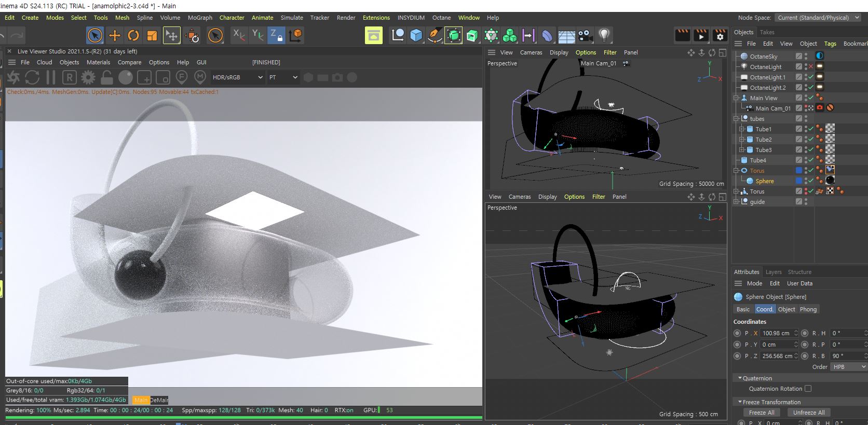Screen dimensions: 868x425
Task: Click the Unfreeze All button
Action: tap(809, 413)
